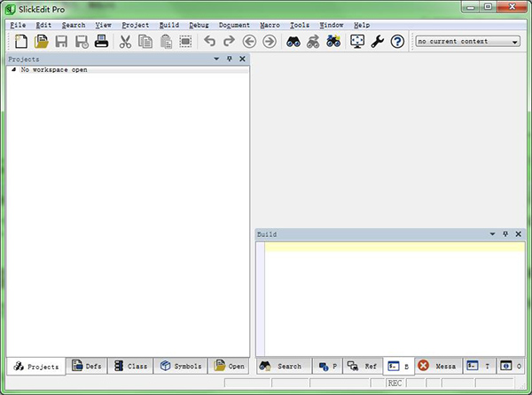Open Options via the wrench icon
The height and width of the screenshot is (395, 532).
pyautogui.click(x=378, y=42)
